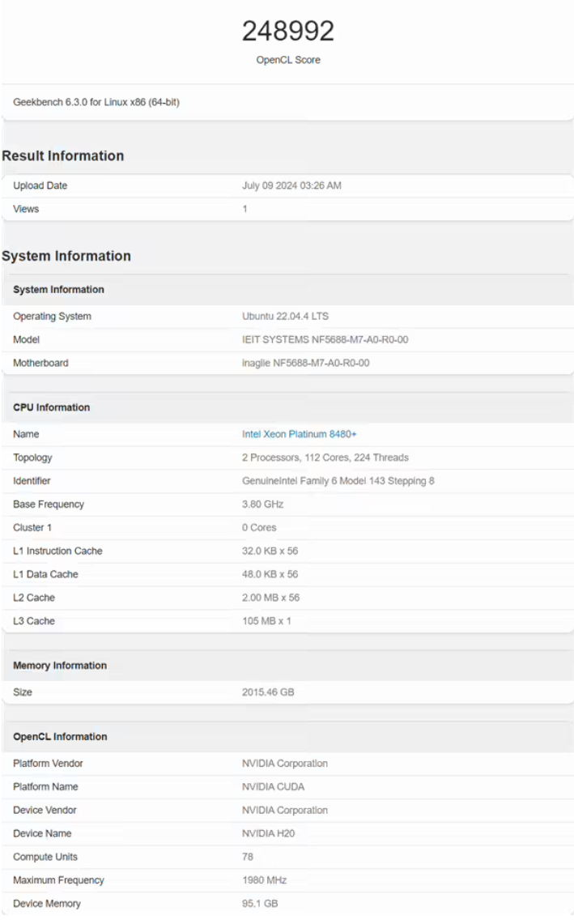Click the bold System Information table header

(58, 289)
